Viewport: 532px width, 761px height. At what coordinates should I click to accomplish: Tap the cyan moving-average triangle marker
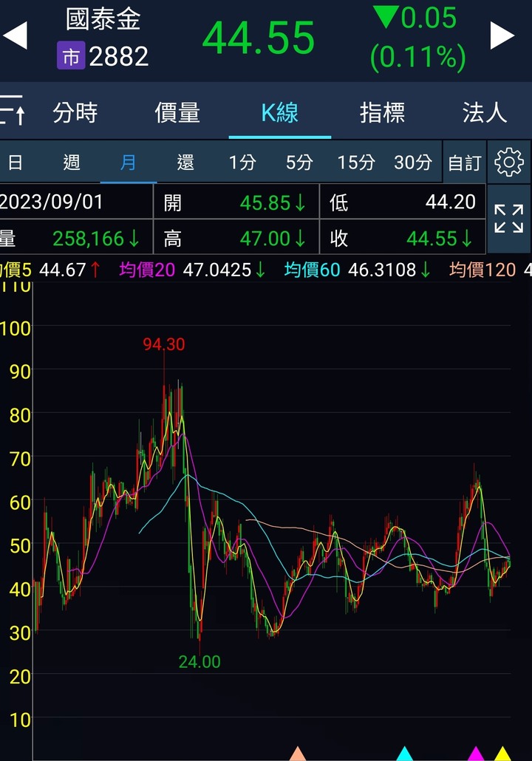click(404, 754)
